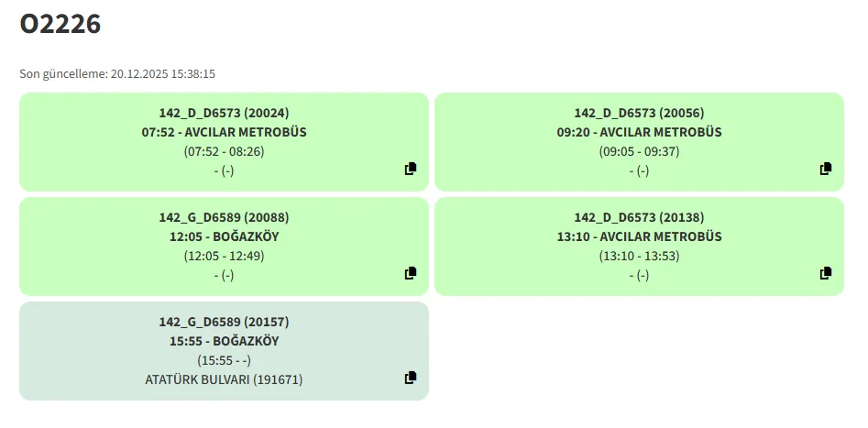Open the 142_G_D6589 (20088) trip heading
The height and width of the screenshot is (428, 868).
pos(224,218)
